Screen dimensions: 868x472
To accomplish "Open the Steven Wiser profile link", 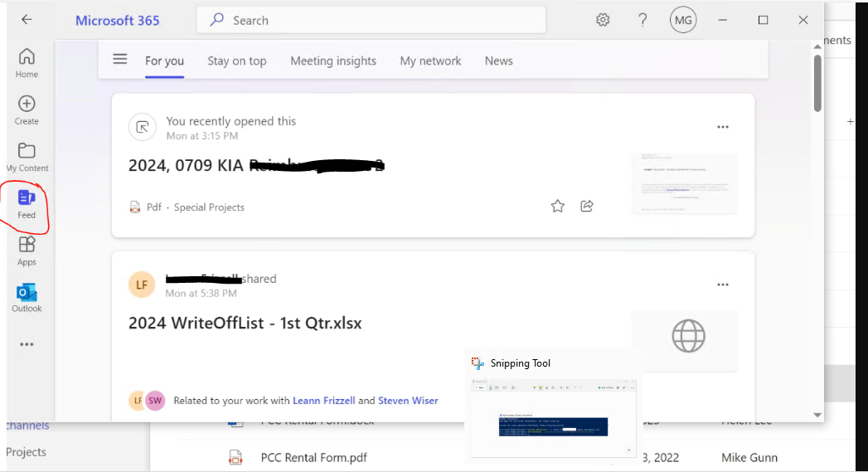I will (408, 401).
